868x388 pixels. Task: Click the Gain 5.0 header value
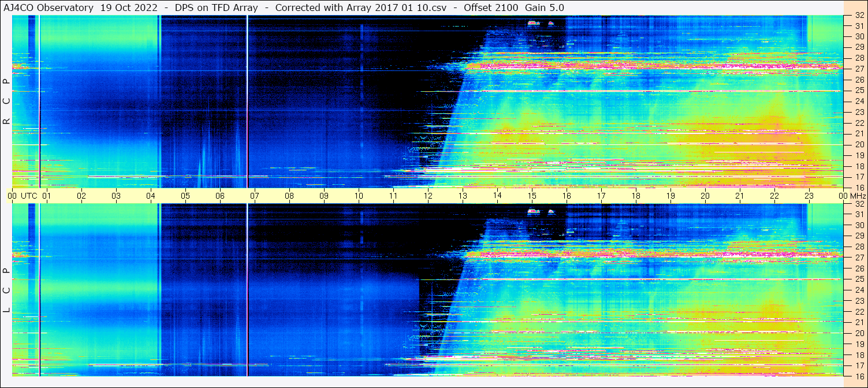point(545,8)
